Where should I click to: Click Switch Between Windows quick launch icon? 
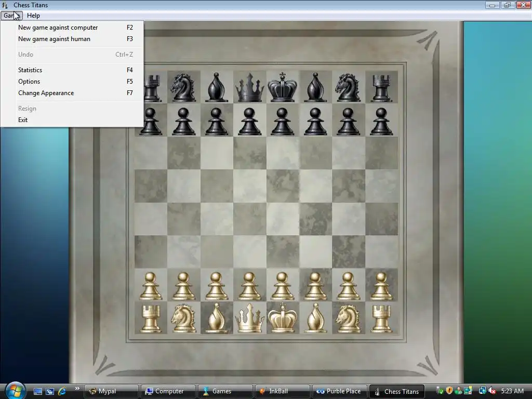[50, 392]
